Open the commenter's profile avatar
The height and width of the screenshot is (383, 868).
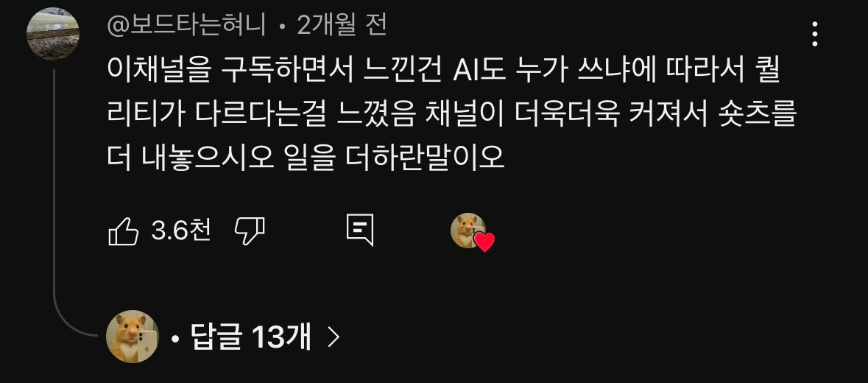tap(53, 34)
